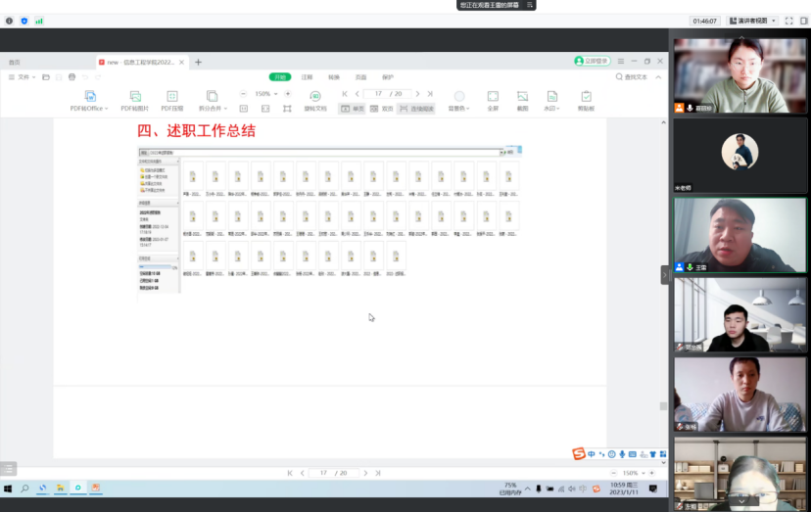
Task: Click the page number field in the toolbar
Action: click(x=373, y=94)
